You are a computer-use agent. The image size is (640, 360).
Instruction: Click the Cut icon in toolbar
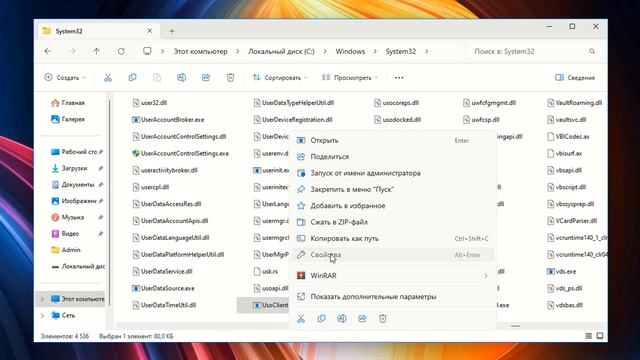(108, 78)
